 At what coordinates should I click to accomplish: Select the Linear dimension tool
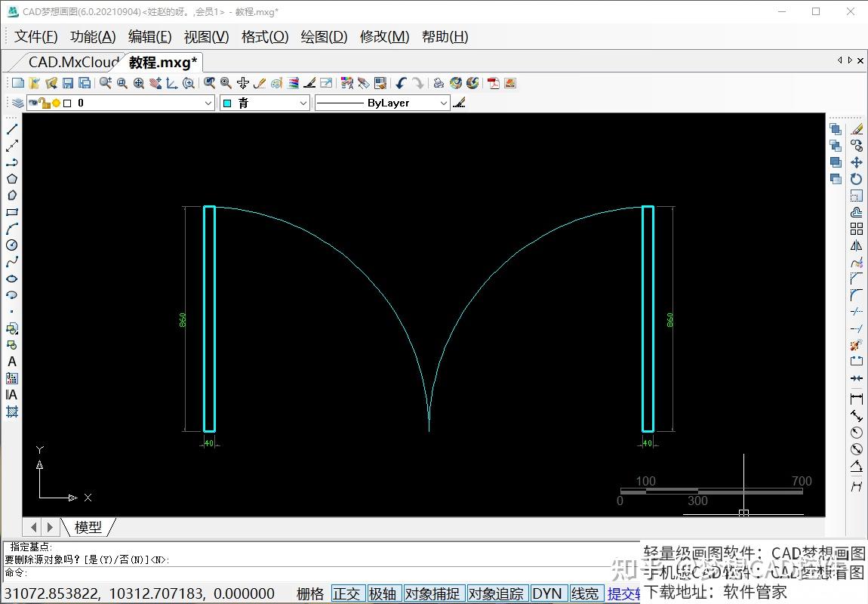[x=857, y=399]
